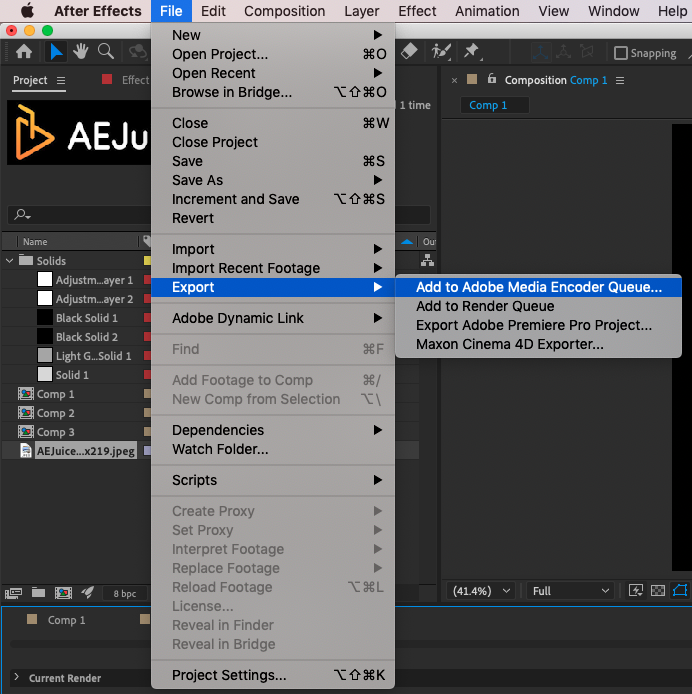The width and height of the screenshot is (692, 694).
Task: Click the Local Axis Mode icon
Action: pos(540,52)
